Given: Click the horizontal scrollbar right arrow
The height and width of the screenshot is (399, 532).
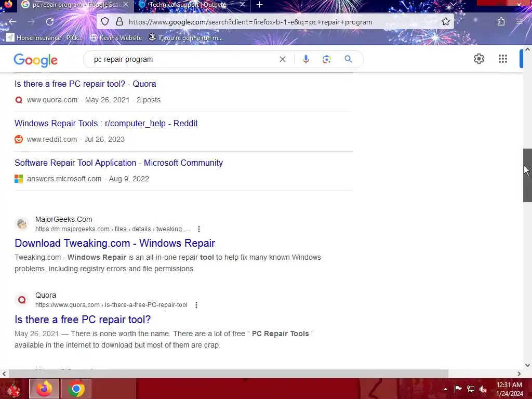Looking at the screenshot, I should pos(519,374).
